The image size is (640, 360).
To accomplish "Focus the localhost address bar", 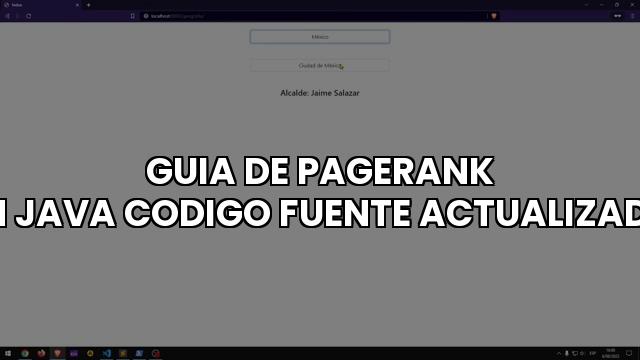I will (314, 16).
